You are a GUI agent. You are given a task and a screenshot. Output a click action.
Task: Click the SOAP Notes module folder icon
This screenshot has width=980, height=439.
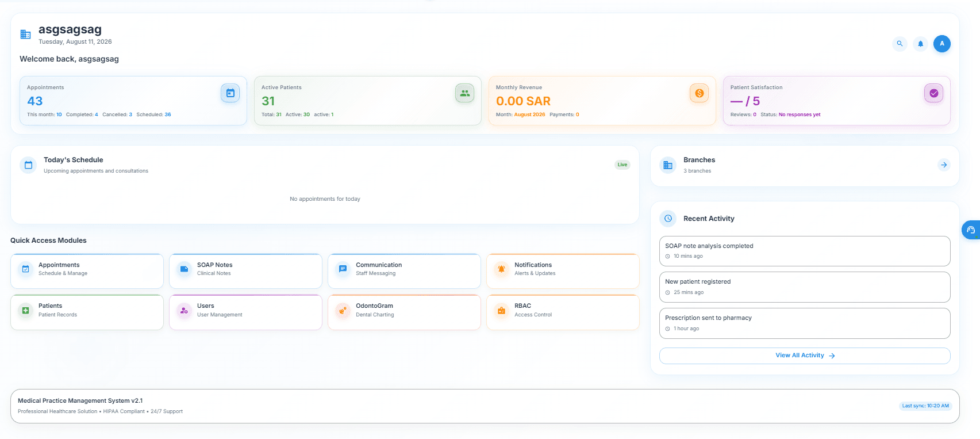click(x=184, y=269)
